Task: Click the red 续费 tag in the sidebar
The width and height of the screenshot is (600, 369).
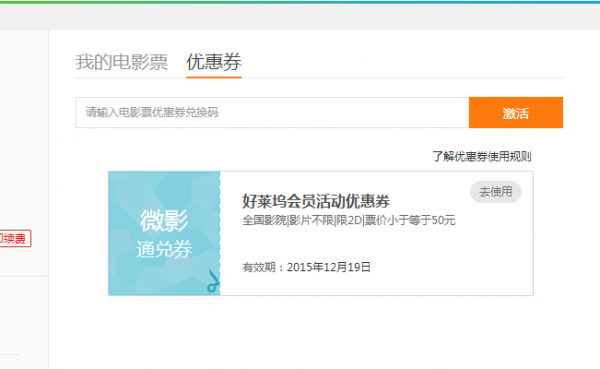Action: tap(15, 238)
